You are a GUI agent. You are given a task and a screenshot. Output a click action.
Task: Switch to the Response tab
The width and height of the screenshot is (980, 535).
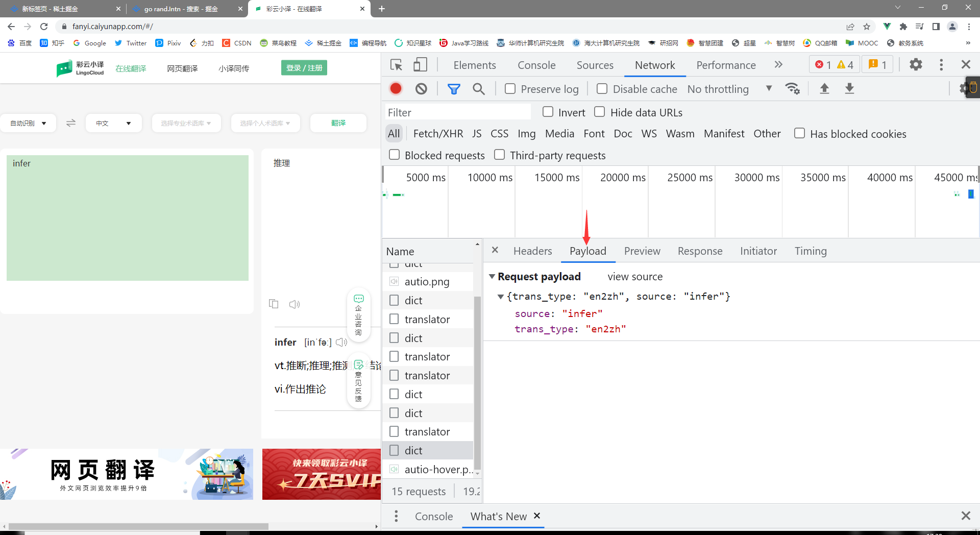(700, 251)
